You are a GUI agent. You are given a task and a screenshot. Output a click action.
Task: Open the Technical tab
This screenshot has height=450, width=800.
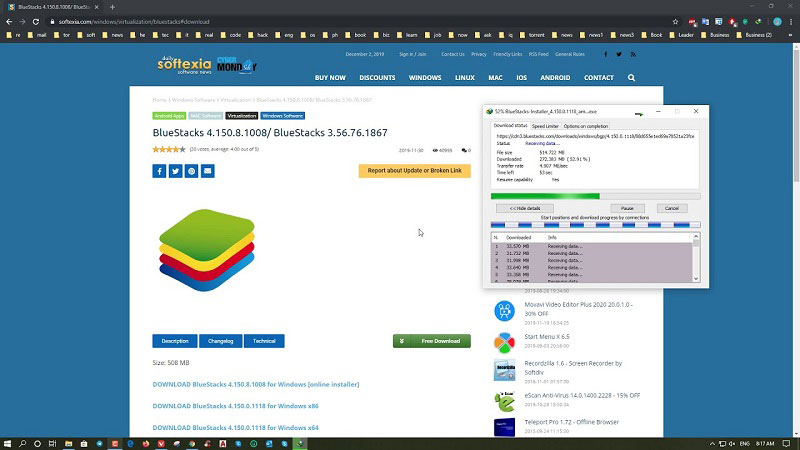(x=264, y=341)
